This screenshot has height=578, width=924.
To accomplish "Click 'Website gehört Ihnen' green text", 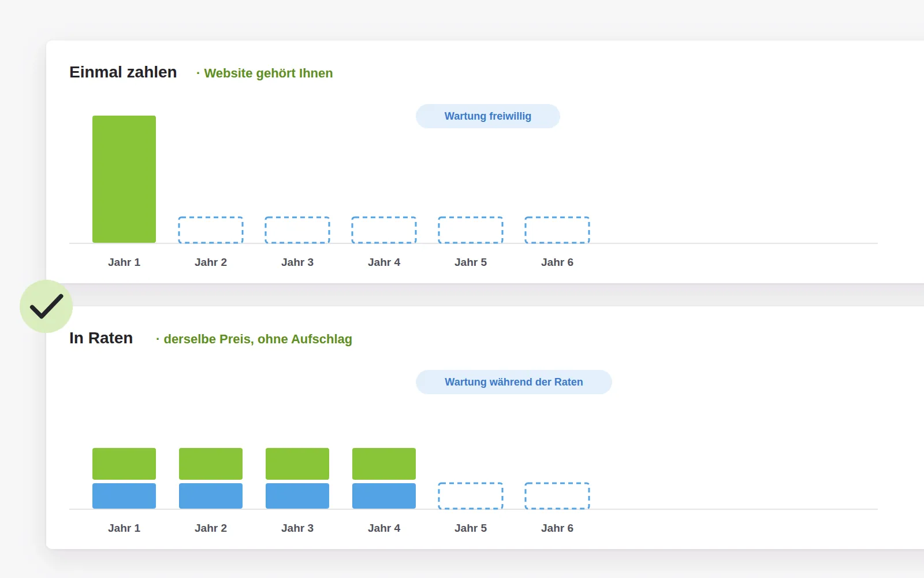I will pos(269,73).
